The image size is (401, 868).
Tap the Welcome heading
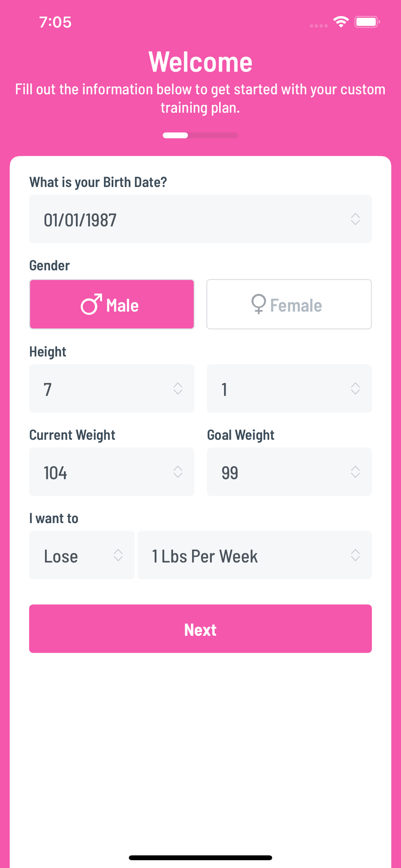pos(200,62)
